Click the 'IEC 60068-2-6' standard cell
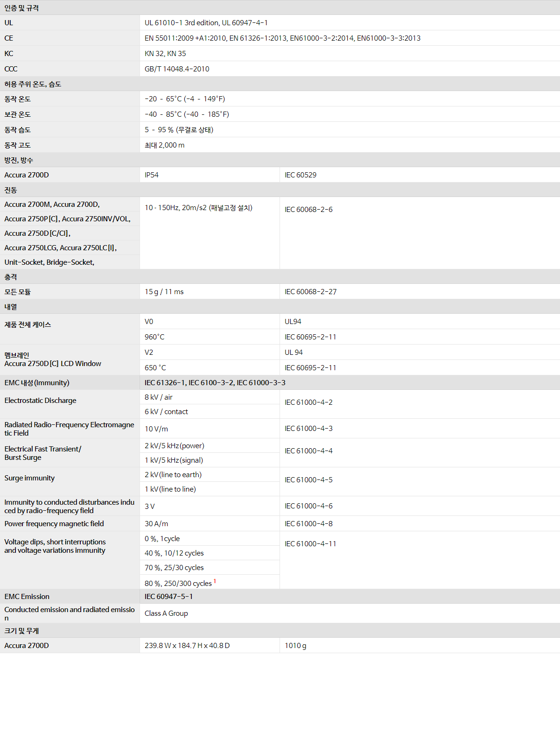The width and height of the screenshot is (560, 747). [420, 233]
